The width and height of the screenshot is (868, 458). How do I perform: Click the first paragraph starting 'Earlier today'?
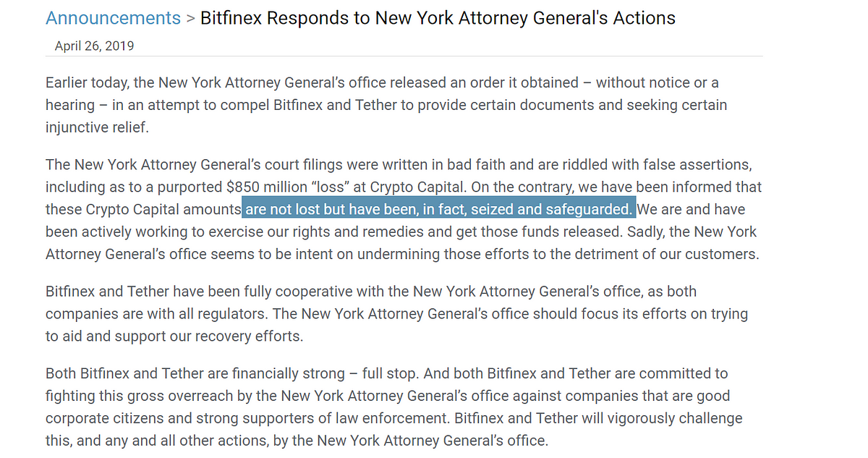[x=386, y=105]
